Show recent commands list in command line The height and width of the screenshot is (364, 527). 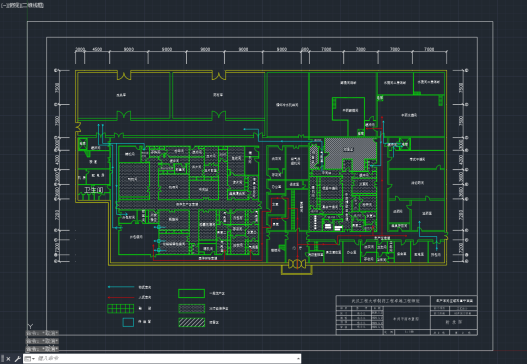(x=29, y=359)
